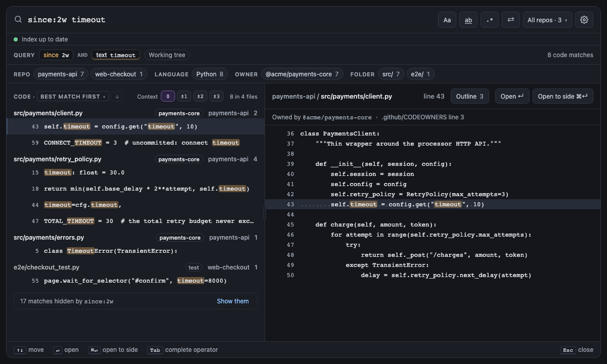Click the ⌘↵ open to side hint
The width and height of the screenshot is (607, 364).
pos(113,350)
